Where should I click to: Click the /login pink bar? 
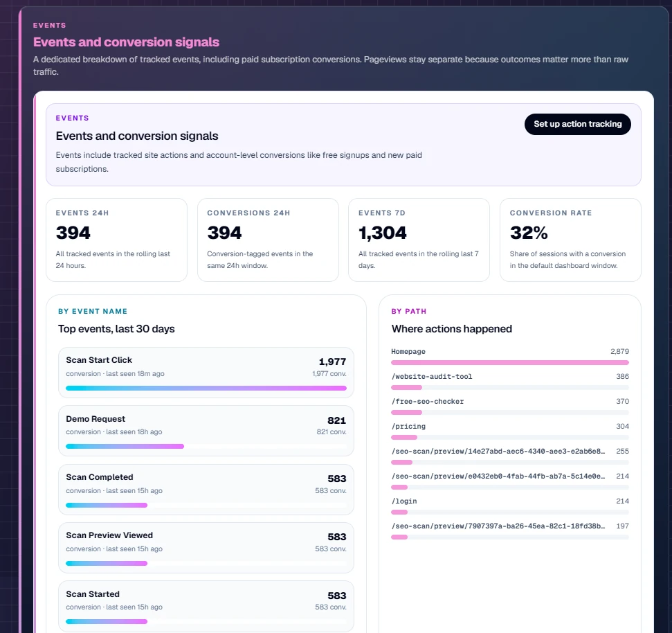tap(399, 512)
